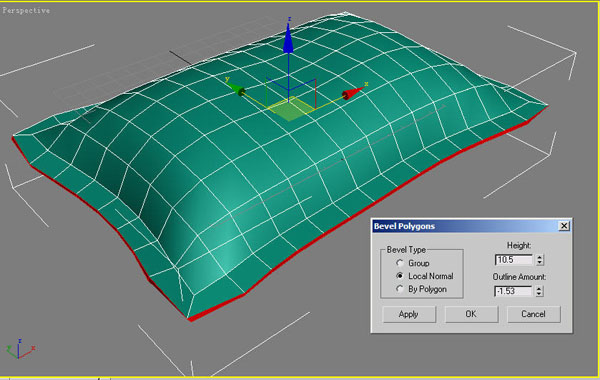
Task: Confirm the bevel with OK
Action: pyautogui.click(x=471, y=314)
